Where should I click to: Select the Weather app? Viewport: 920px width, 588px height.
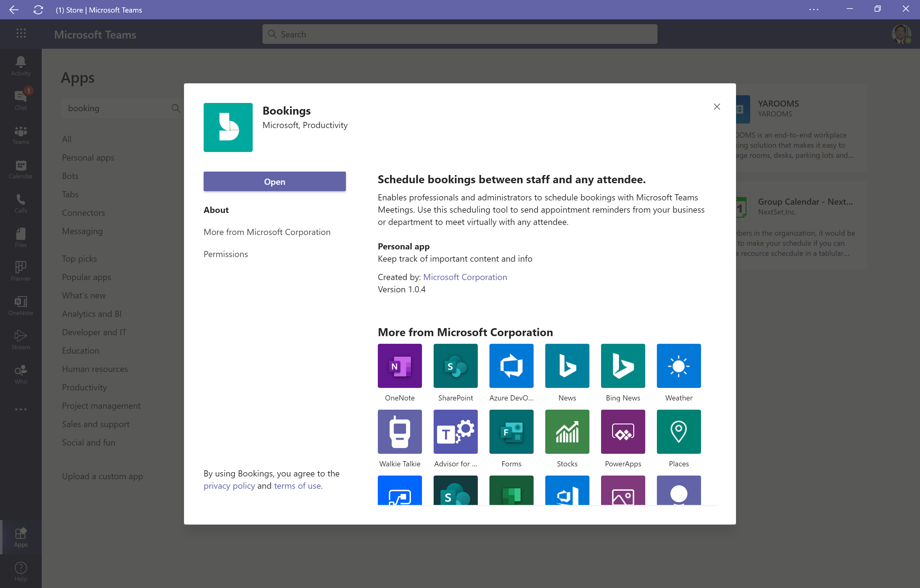(679, 366)
